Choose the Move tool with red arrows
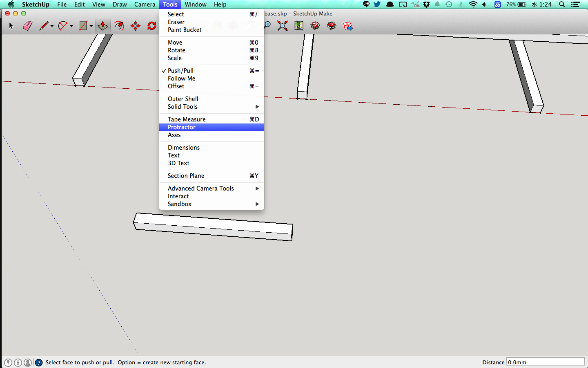Screen dimensions: 588x368 pos(135,26)
